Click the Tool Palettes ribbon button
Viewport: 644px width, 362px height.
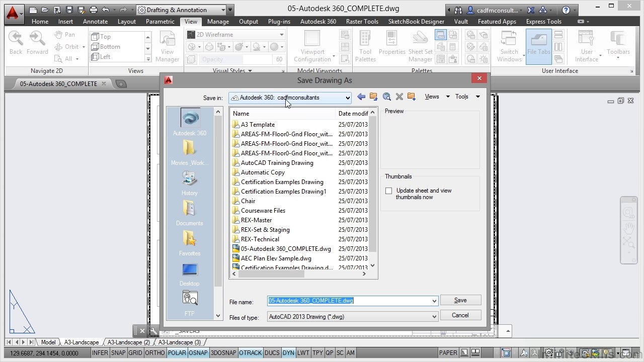click(365, 47)
